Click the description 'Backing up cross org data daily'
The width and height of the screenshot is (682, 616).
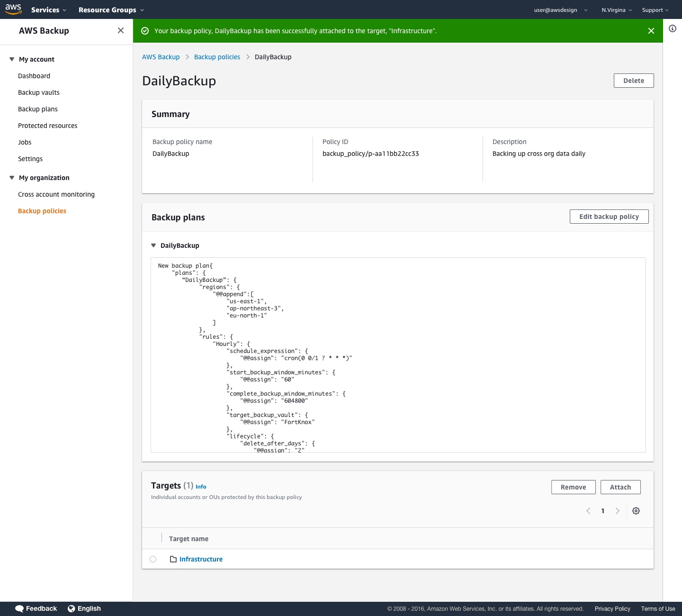tap(539, 154)
